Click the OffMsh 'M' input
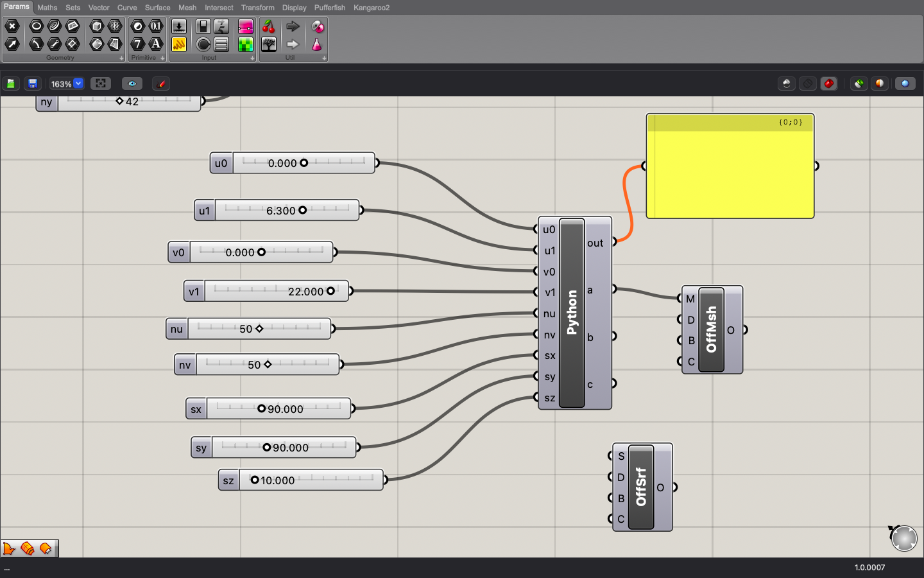 [690, 299]
